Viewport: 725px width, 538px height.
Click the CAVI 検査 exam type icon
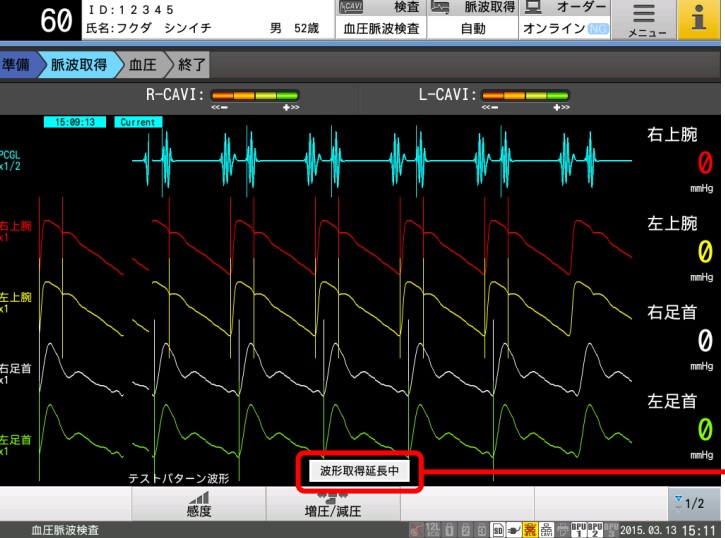tap(356, 8)
